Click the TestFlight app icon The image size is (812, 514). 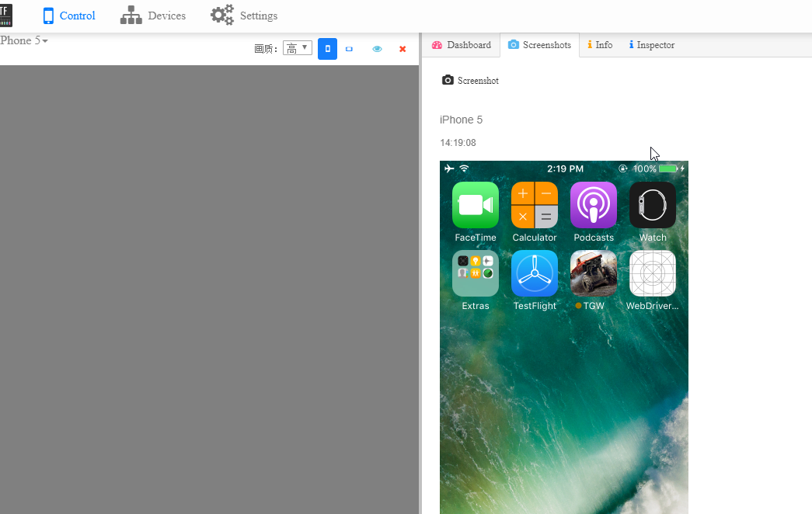click(535, 273)
